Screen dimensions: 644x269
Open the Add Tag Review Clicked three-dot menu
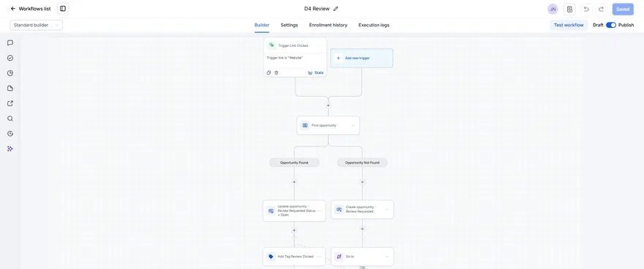319,257
